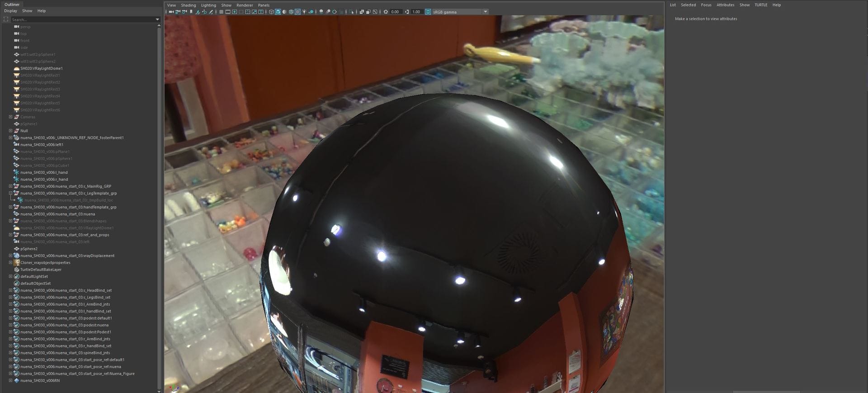Toggle the view transform color management button
Screen dimensions: 868x393
[428, 12]
